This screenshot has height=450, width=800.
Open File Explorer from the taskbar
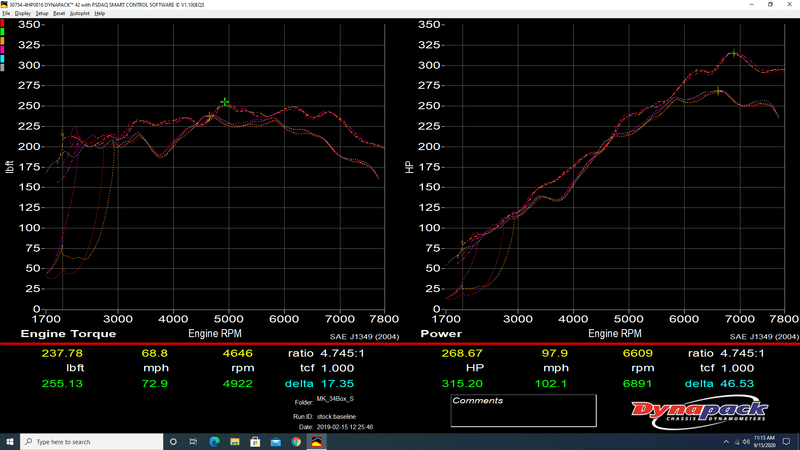236,441
